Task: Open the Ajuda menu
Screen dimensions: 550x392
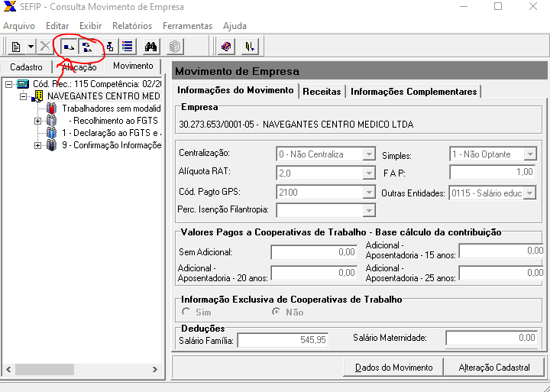Action: coord(235,26)
